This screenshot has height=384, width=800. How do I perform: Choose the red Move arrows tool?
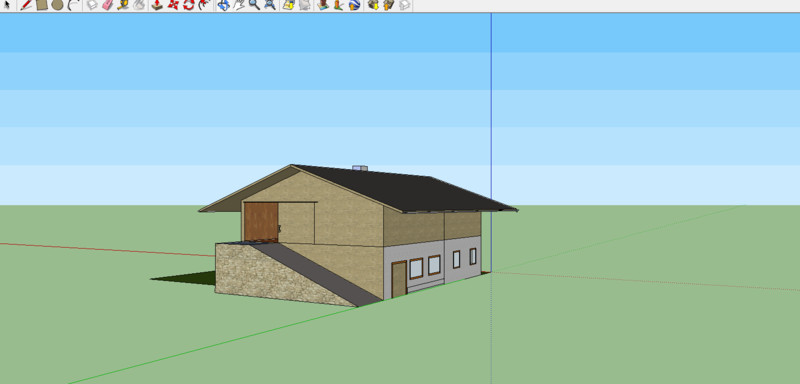tap(173, 5)
